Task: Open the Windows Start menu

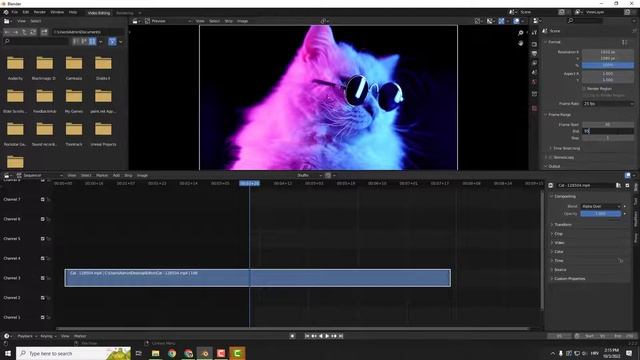Action: (7, 353)
